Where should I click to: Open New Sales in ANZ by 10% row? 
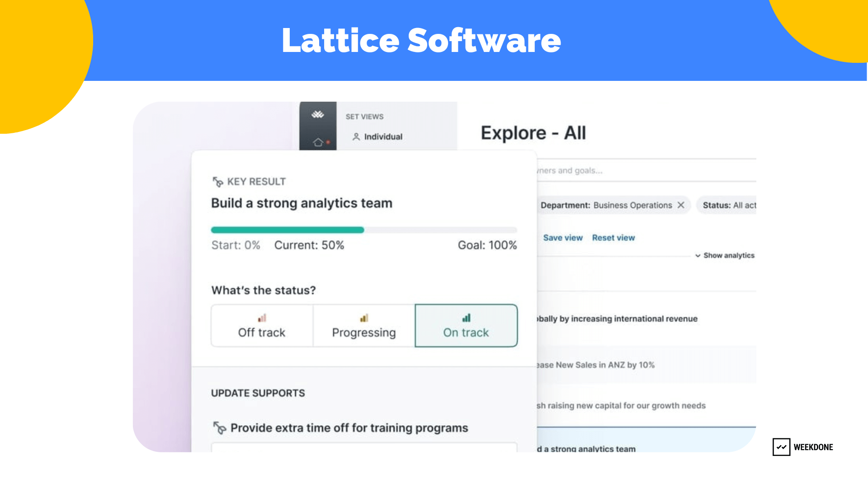646,365
